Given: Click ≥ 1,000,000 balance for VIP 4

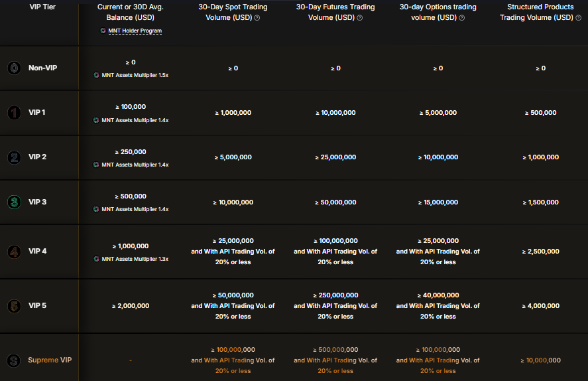Looking at the screenshot, I should (131, 246).
